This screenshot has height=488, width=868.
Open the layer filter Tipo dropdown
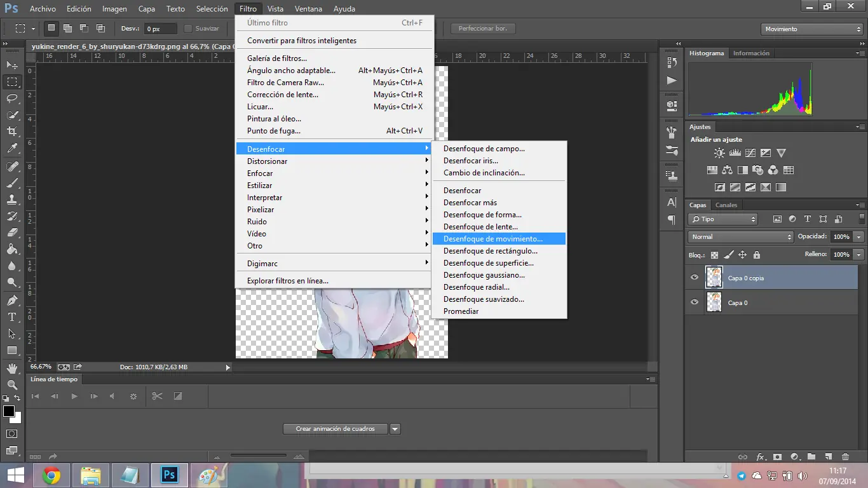[x=723, y=219]
